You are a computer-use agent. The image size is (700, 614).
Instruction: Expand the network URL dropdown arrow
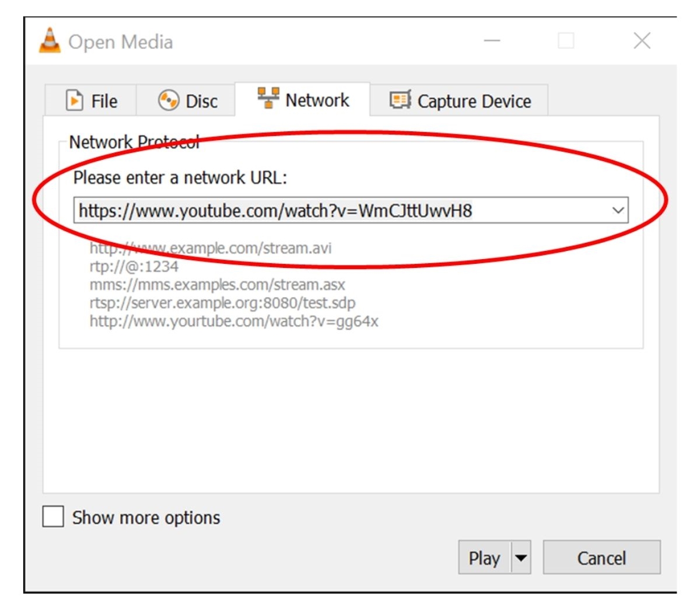(x=618, y=210)
